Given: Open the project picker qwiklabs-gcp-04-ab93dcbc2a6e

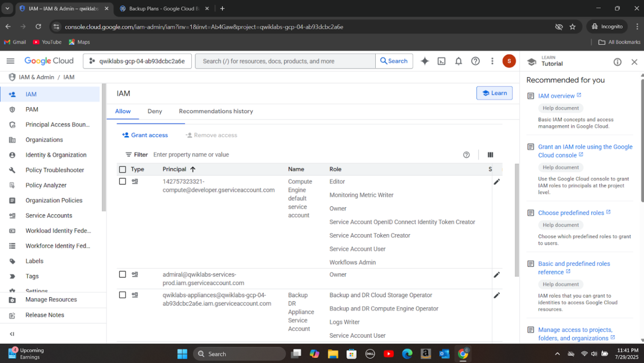Looking at the screenshot, I should click(x=137, y=61).
